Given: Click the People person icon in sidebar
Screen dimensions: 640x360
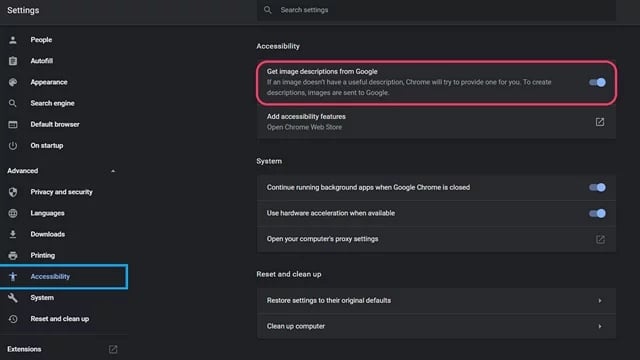Looking at the screenshot, I should tap(13, 40).
